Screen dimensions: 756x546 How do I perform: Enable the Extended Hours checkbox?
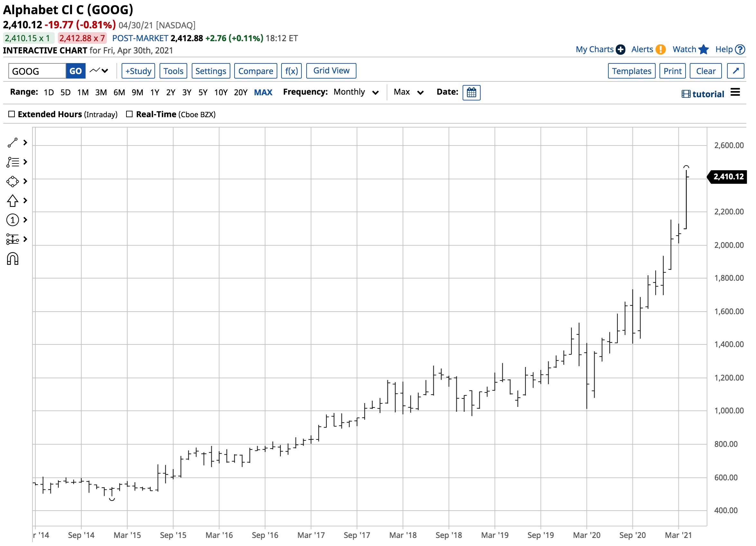pos(12,114)
